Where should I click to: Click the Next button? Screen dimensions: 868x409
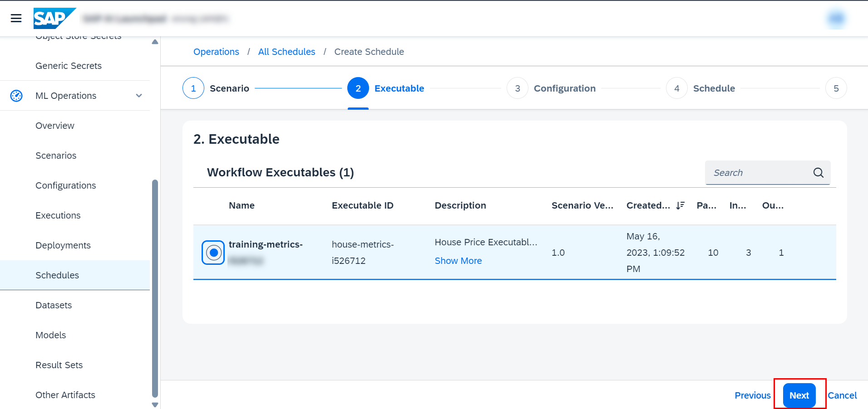pos(799,395)
